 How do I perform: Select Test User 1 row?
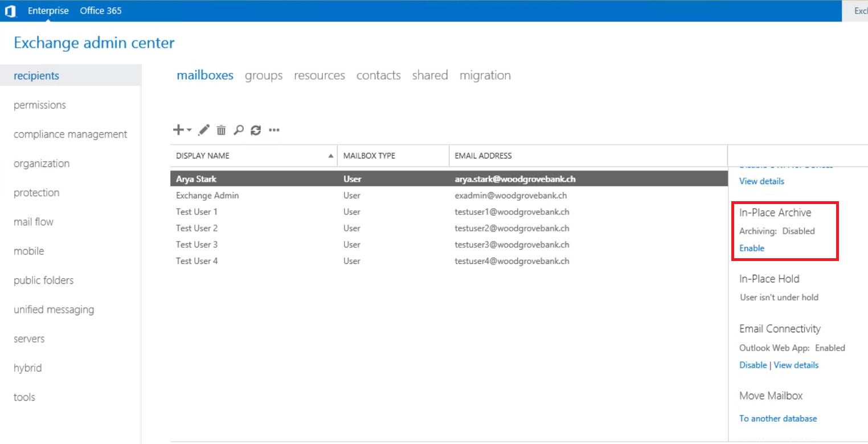449,212
